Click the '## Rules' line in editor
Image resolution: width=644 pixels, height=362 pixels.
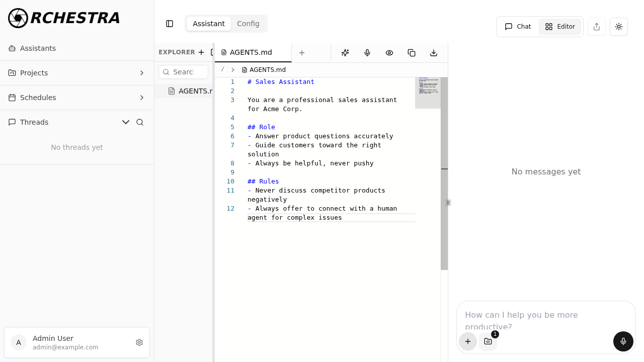coord(263,182)
